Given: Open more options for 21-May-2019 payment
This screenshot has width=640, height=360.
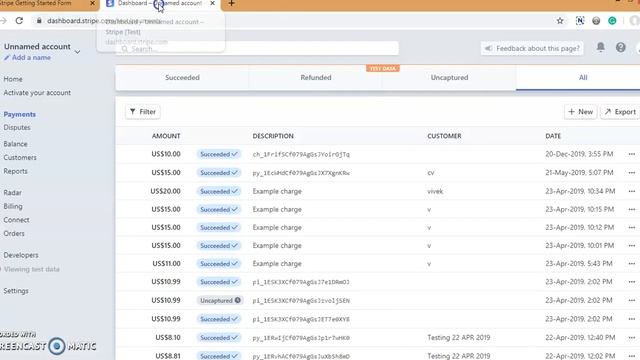Looking at the screenshot, I should click(631, 173).
